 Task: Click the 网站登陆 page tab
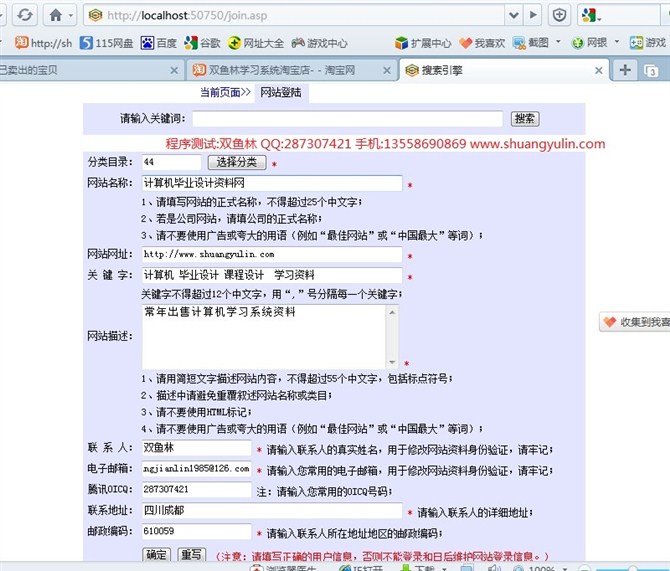281,92
